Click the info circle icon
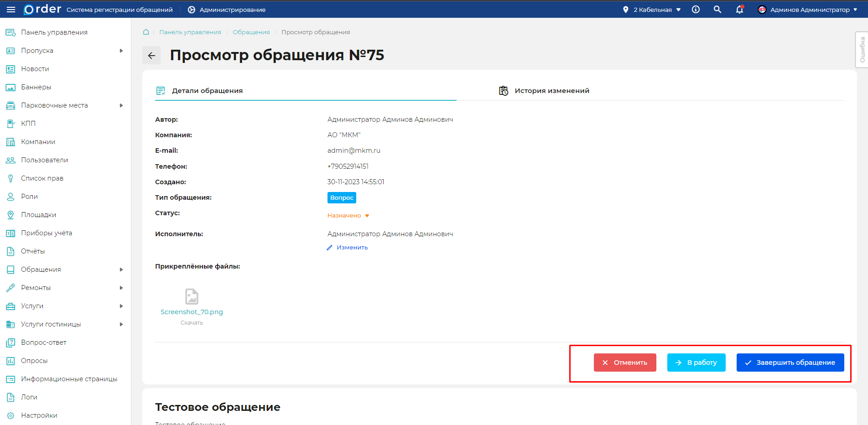The height and width of the screenshot is (425, 868). click(x=696, y=10)
